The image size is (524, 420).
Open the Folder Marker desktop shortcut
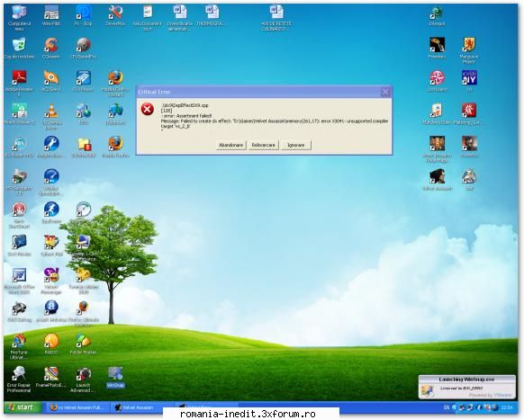83,344
